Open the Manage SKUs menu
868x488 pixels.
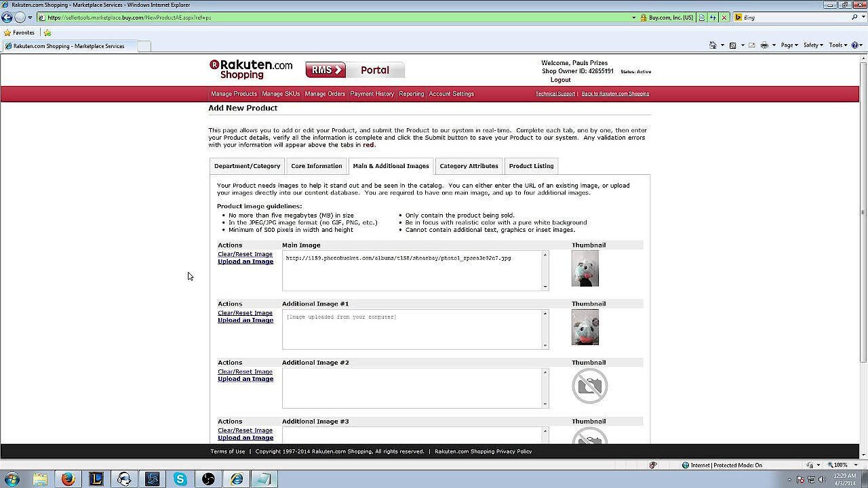coord(281,94)
